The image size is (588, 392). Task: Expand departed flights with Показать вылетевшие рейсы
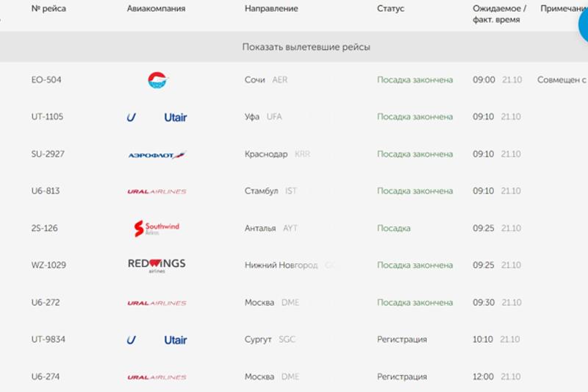click(x=306, y=47)
